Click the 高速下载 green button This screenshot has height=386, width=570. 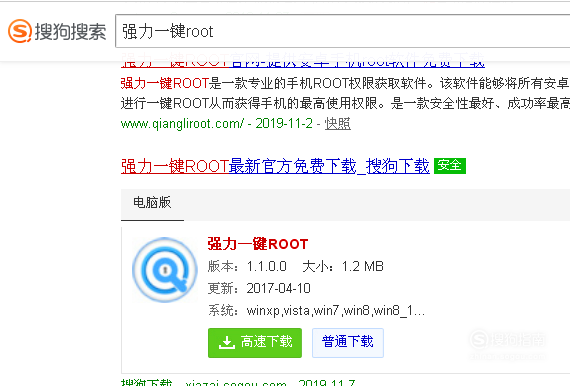coord(255,343)
